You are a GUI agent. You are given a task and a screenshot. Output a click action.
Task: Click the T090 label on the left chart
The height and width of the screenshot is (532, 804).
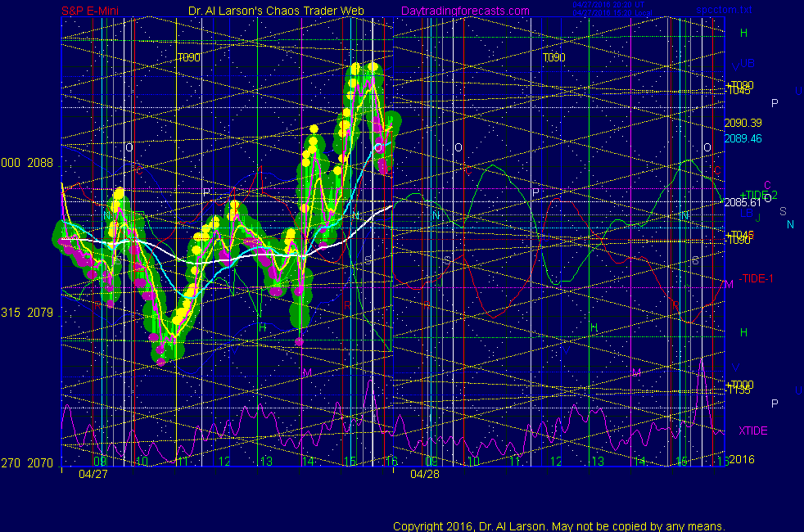click(189, 58)
